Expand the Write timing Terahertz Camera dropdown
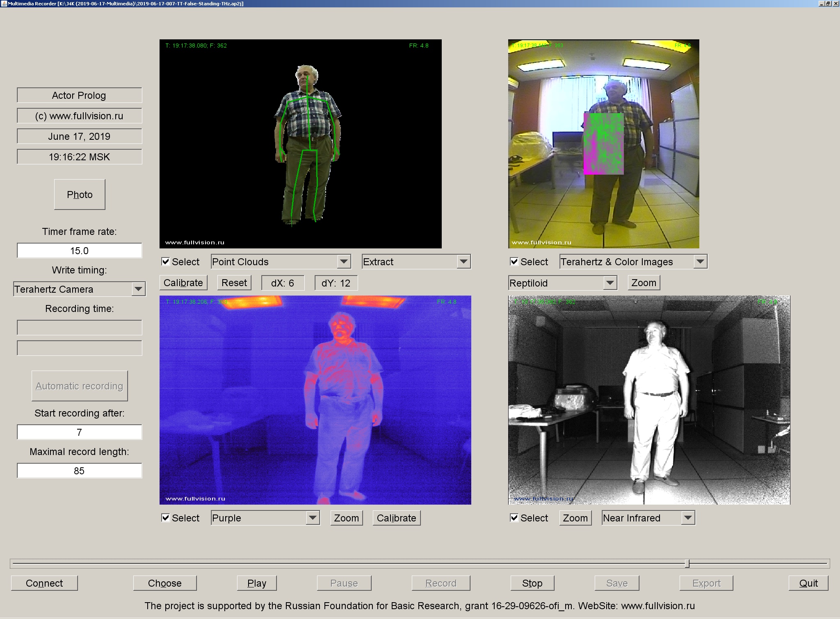 coord(139,289)
